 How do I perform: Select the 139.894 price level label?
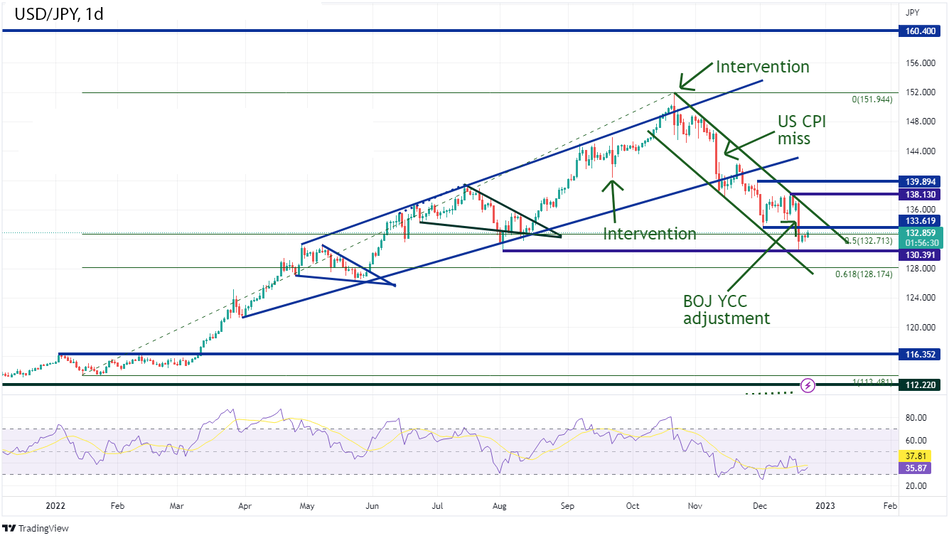pyautogui.click(x=920, y=182)
